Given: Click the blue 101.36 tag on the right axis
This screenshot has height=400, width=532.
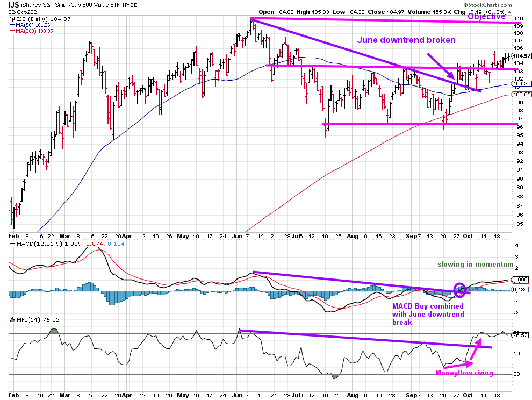Looking at the screenshot, I should point(522,83).
